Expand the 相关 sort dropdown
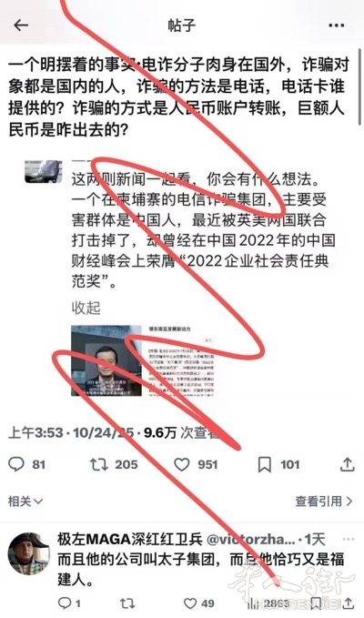 point(25,501)
